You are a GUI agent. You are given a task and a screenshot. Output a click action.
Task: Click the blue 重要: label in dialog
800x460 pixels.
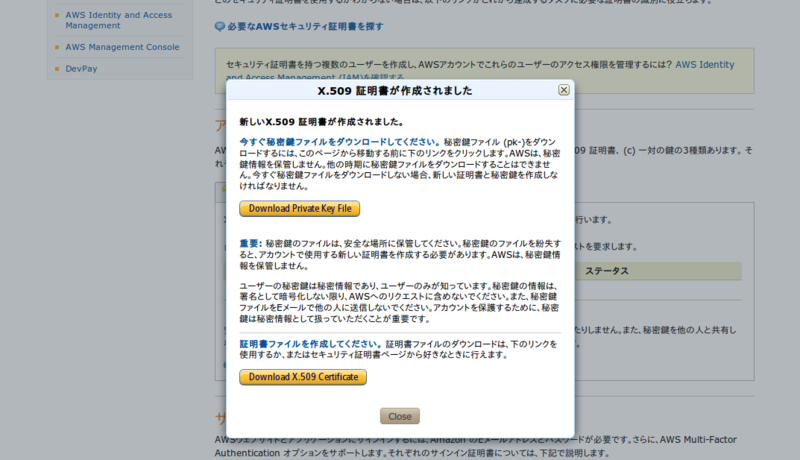pos(251,243)
